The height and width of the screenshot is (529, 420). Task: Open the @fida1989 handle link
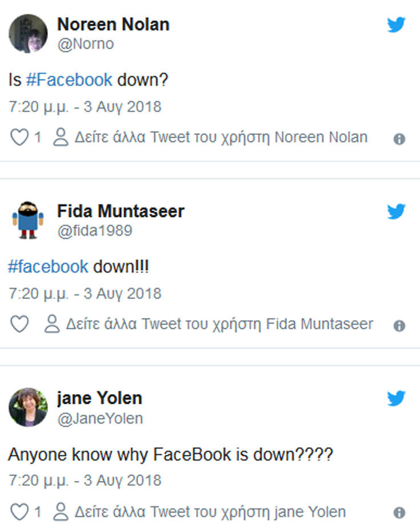(x=95, y=231)
